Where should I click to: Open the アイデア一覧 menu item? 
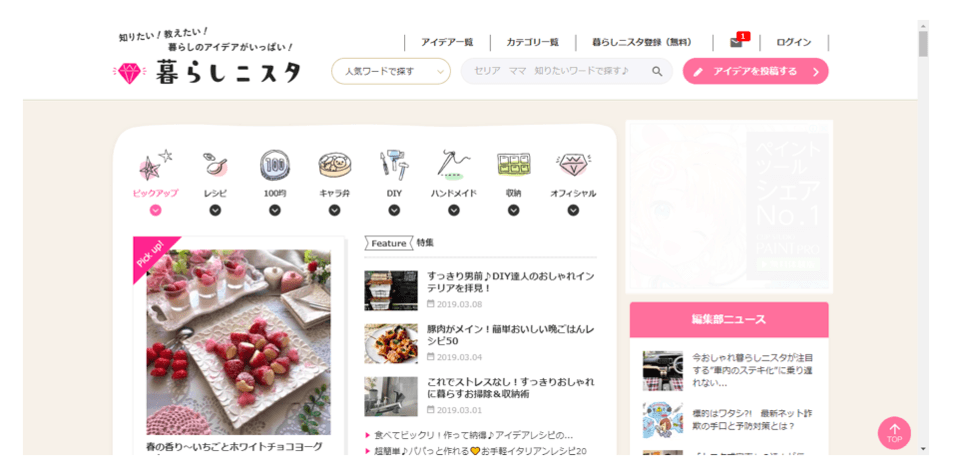click(x=447, y=42)
